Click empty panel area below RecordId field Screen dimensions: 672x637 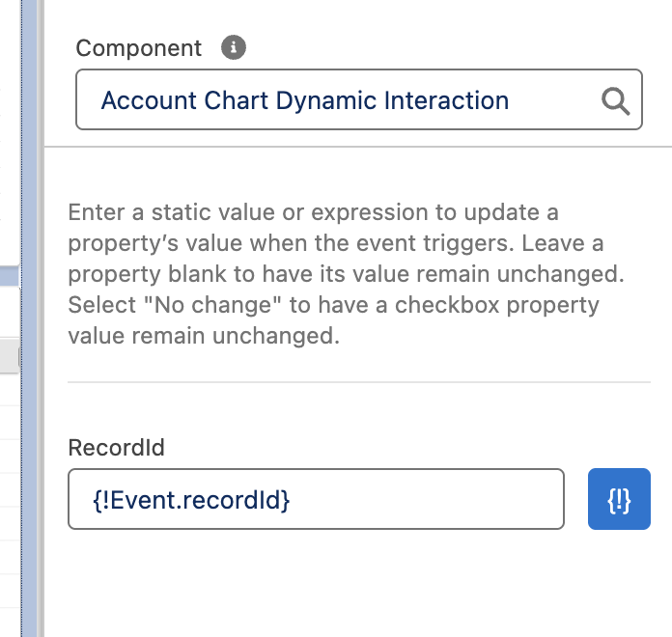point(359,583)
